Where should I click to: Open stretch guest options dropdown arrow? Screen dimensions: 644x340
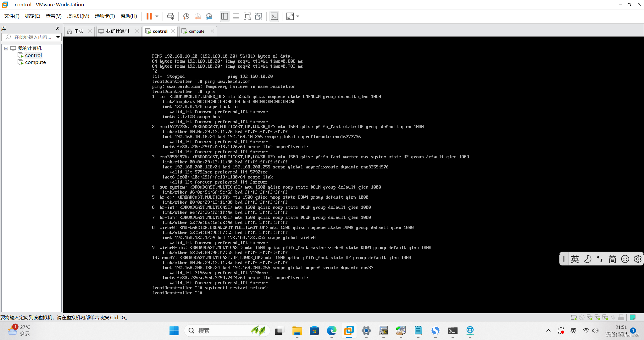point(298,16)
